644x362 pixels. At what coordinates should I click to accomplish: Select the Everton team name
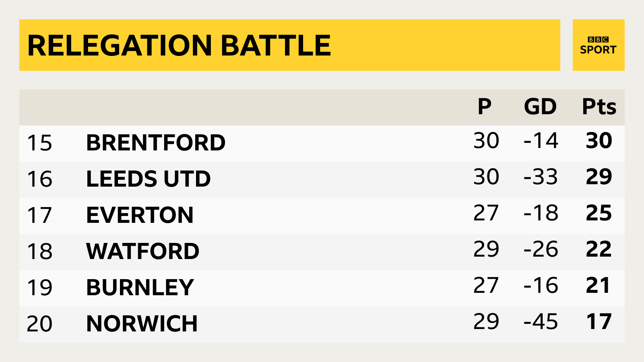140,215
